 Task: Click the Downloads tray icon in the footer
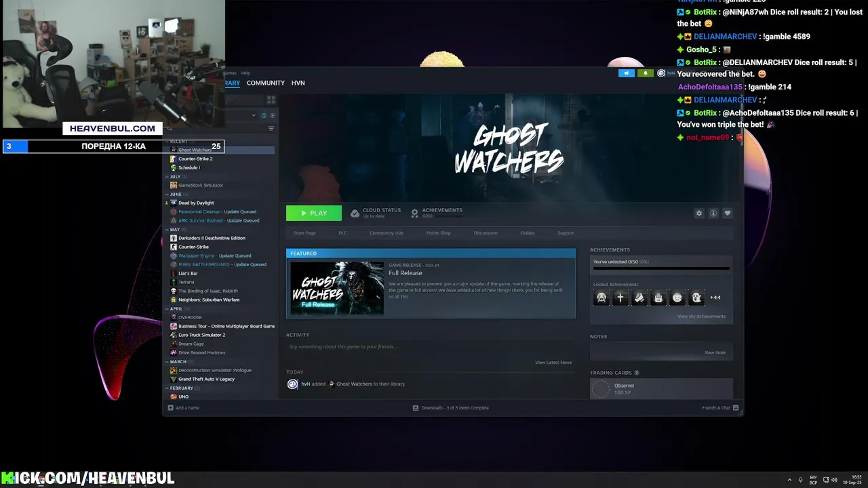416,408
